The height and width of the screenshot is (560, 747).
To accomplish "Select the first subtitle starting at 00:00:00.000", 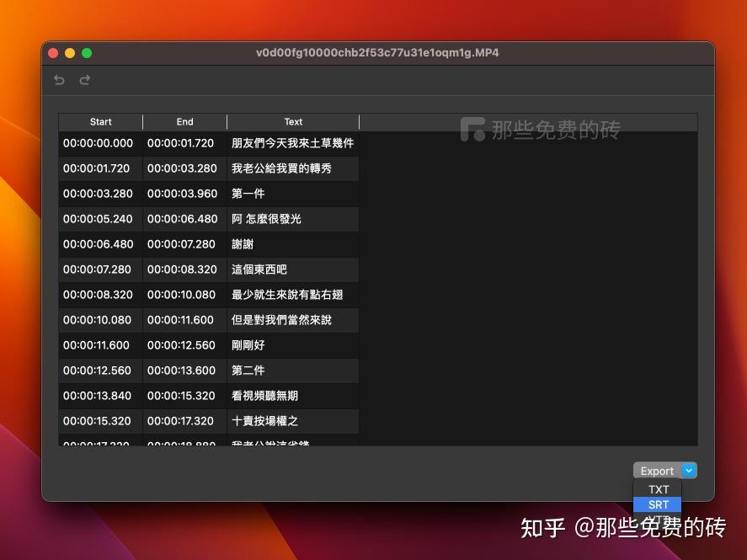I will [100, 143].
